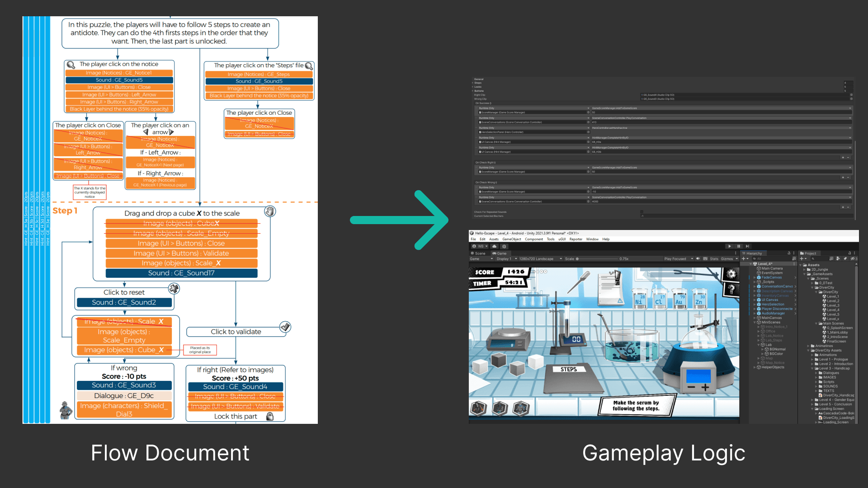Click the Right Clip object picker icon
The height and width of the screenshot is (488, 868).
[851, 95]
